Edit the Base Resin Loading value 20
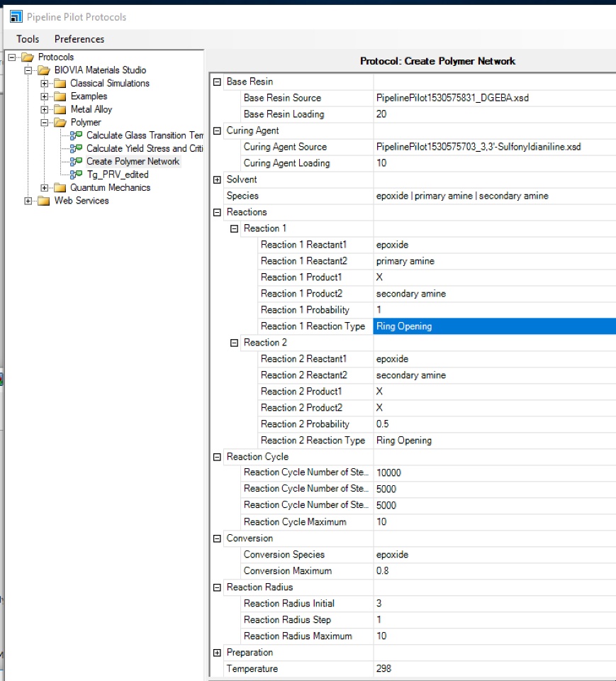The width and height of the screenshot is (616, 681). point(495,114)
